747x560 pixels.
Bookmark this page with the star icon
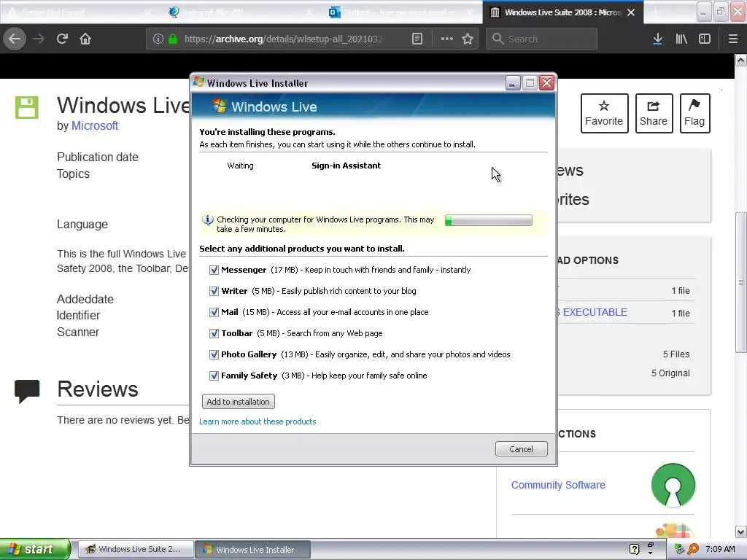pyautogui.click(x=468, y=39)
